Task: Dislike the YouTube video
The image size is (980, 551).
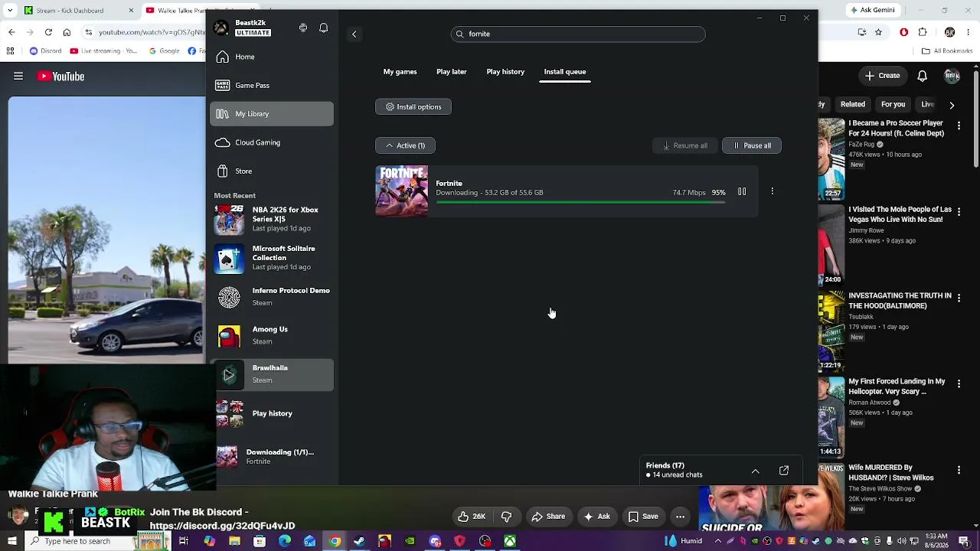Action: (x=506, y=517)
